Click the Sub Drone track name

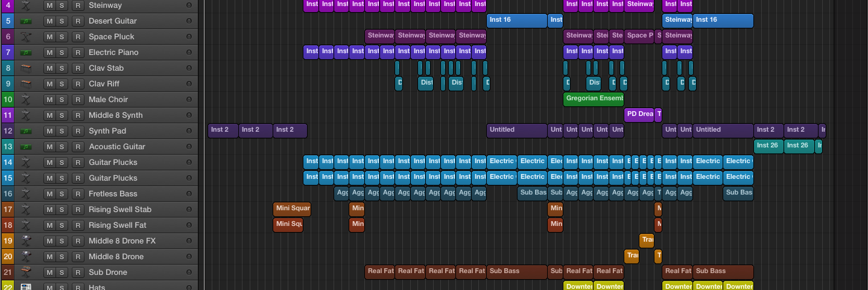108,272
